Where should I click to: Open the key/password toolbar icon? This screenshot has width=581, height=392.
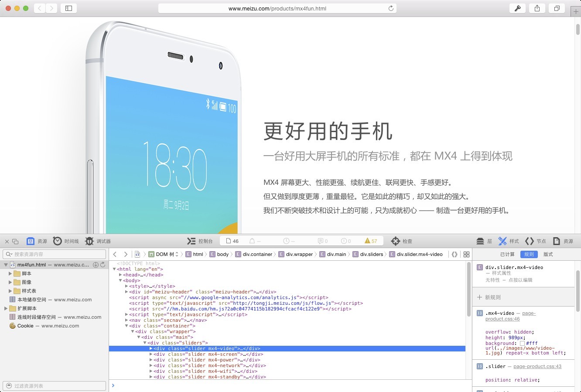[x=518, y=8]
